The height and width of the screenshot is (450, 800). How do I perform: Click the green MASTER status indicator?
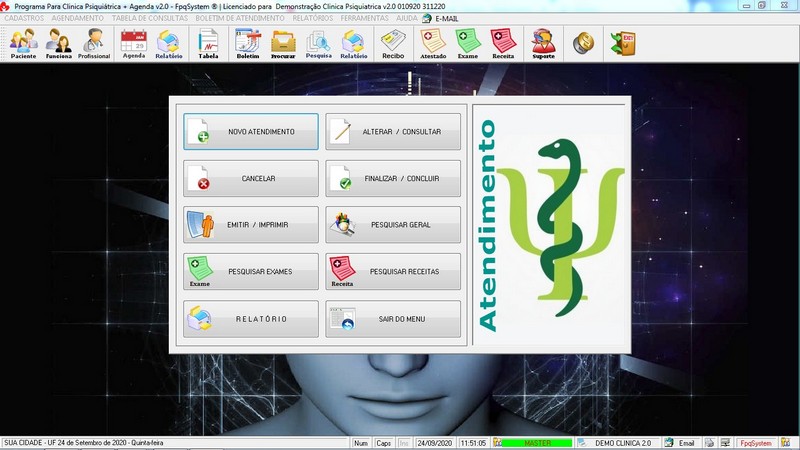[537, 443]
